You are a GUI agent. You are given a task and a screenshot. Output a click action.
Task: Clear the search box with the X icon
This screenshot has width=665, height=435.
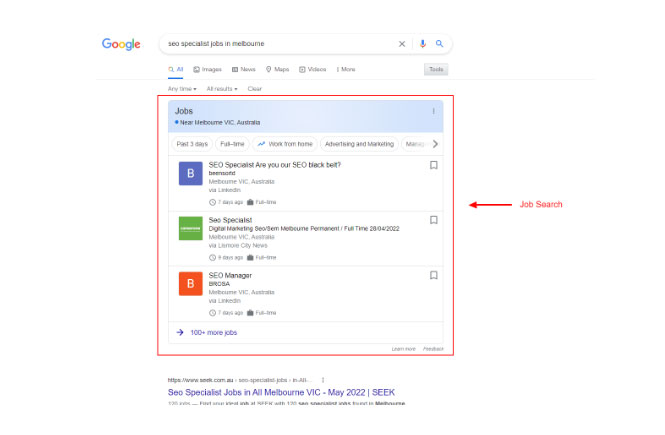click(402, 44)
